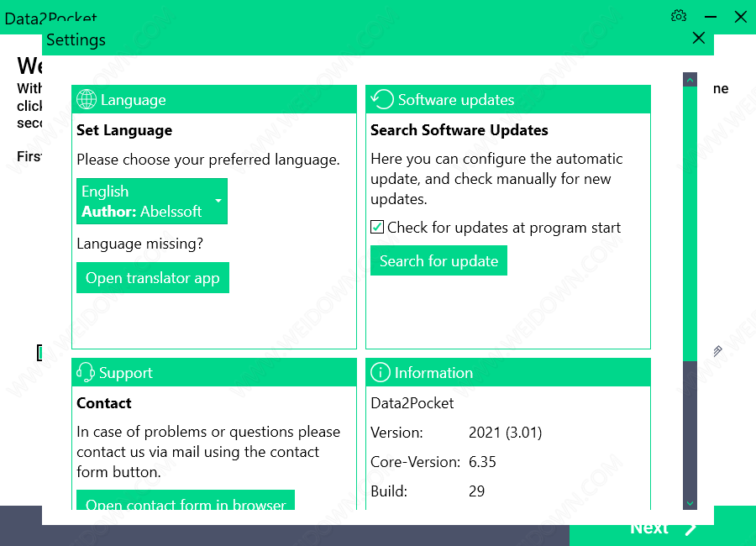Click Open translator app button

point(152,278)
